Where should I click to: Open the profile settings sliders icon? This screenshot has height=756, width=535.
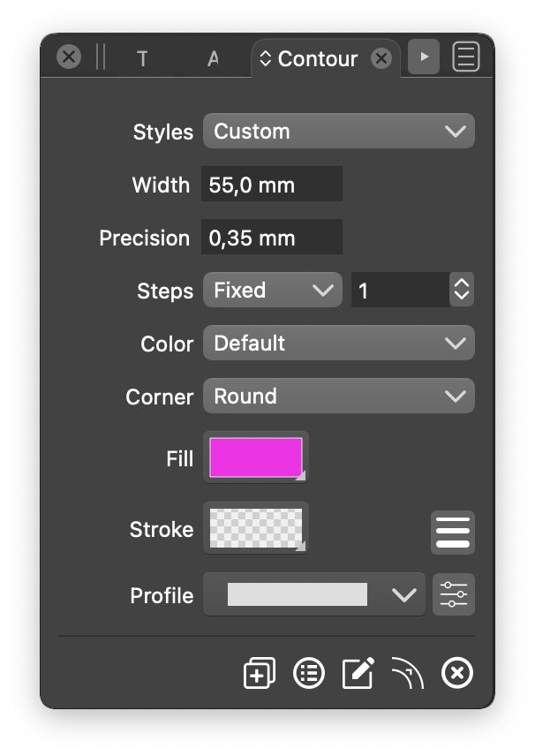click(x=454, y=594)
